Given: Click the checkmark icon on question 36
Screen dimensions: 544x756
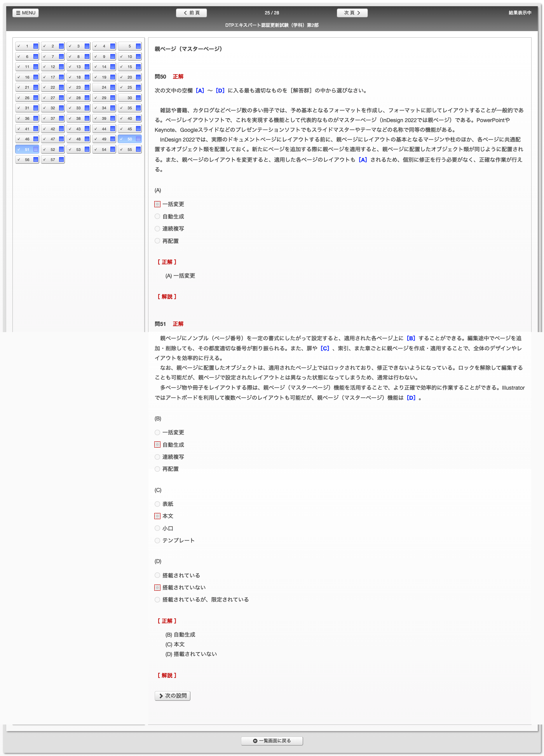Looking at the screenshot, I should point(19,119).
